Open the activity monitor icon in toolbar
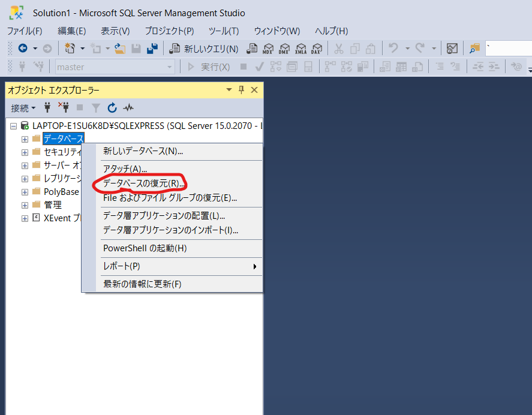This screenshot has height=415, width=532. 452,49
